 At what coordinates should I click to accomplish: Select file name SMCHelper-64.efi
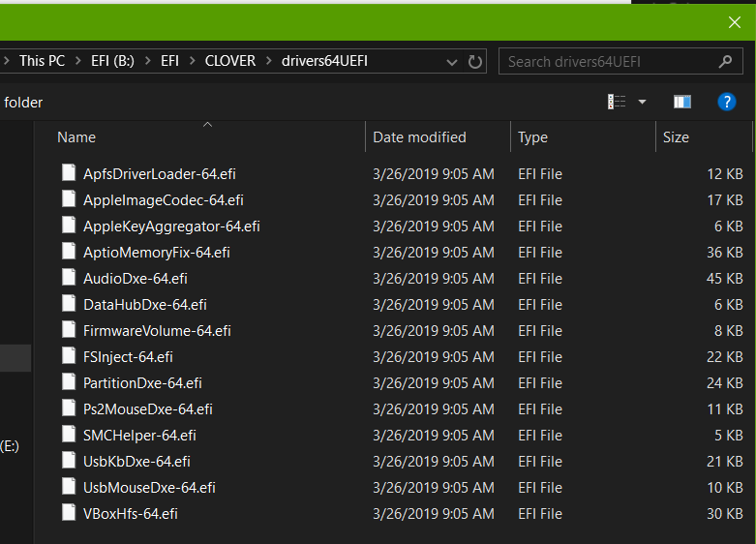[139, 436]
